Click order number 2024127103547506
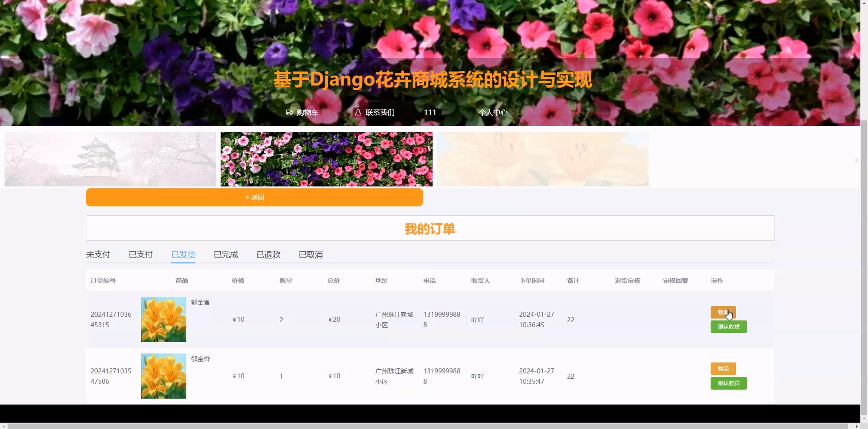Screen dimensions: 868x429 pos(111,376)
